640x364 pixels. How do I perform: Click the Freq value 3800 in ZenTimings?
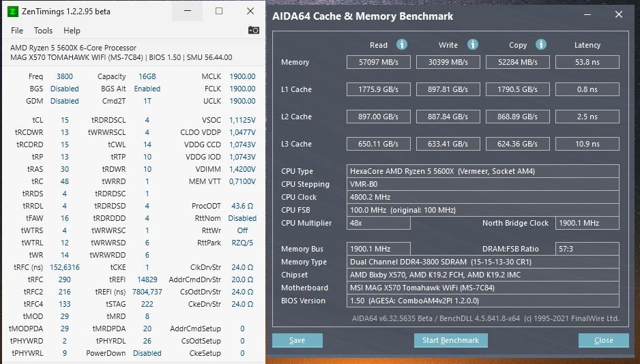pos(65,76)
